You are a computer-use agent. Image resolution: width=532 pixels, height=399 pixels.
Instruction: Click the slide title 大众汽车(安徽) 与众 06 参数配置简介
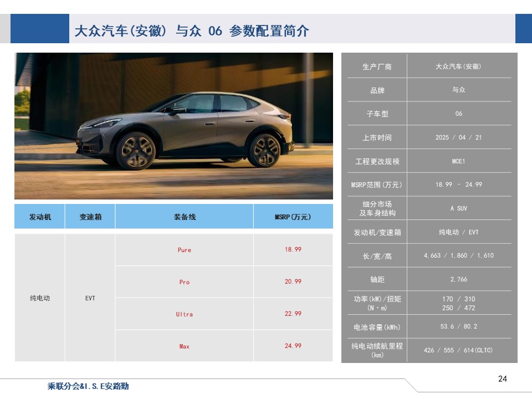pos(192,31)
